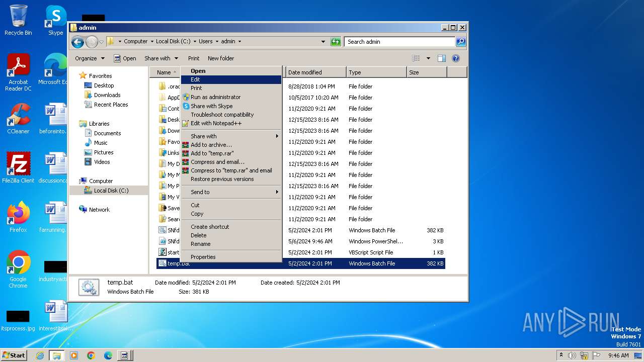Viewport: 644px width, 362px height.
Task: Select Edit with Notepad++
Action: [x=231, y=123]
